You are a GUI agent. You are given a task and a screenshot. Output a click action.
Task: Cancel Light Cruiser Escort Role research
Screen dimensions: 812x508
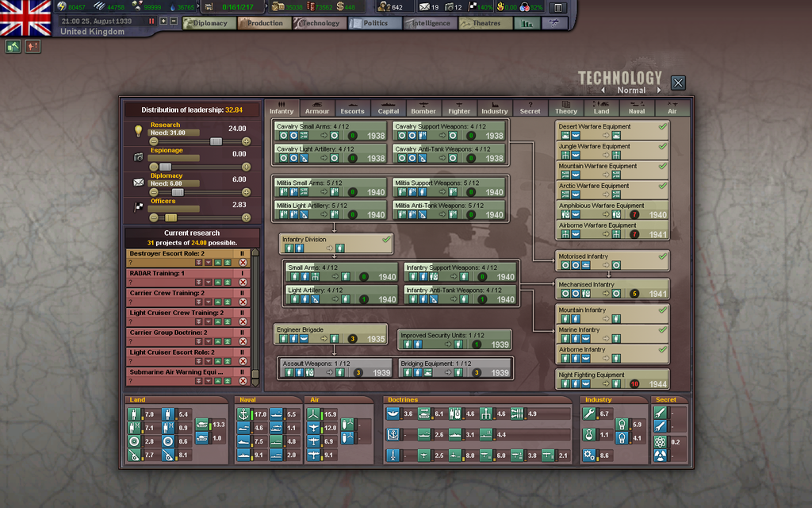(243, 361)
